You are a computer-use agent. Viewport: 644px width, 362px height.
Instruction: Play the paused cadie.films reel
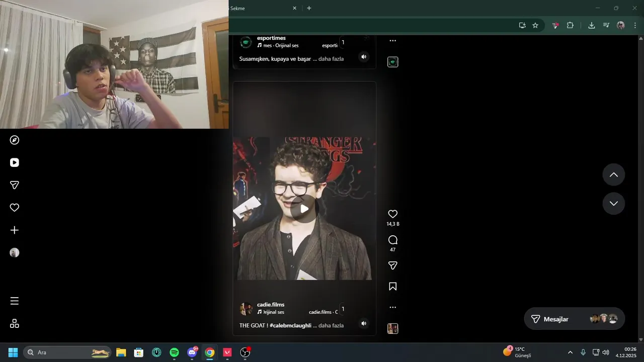pyautogui.click(x=304, y=209)
